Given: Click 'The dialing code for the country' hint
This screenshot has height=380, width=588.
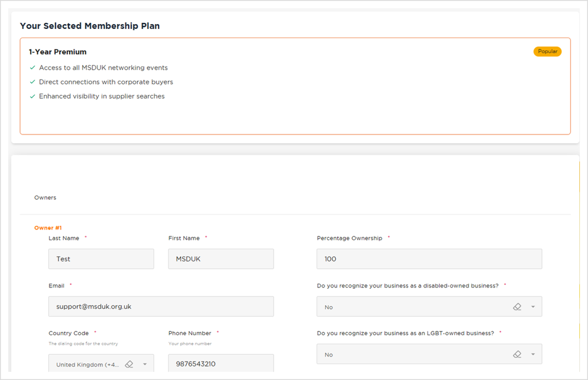Looking at the screenshot, I should click(x=83, y=344).
